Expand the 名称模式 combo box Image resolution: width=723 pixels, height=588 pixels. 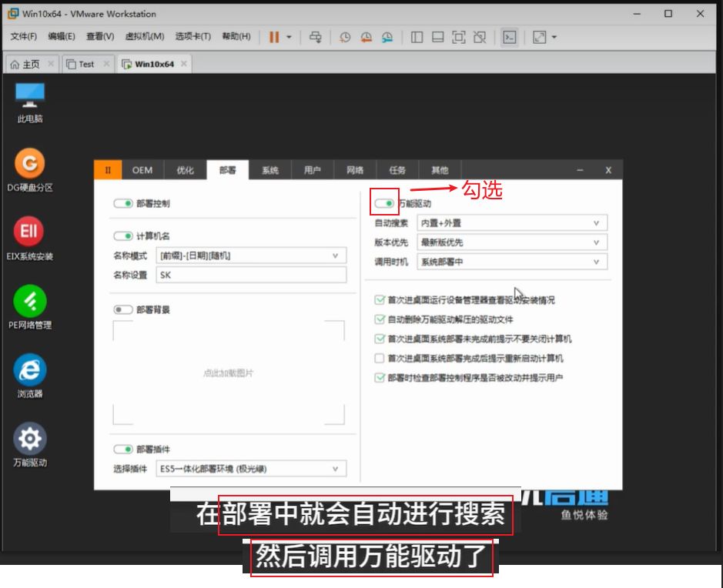coord(250,256)
